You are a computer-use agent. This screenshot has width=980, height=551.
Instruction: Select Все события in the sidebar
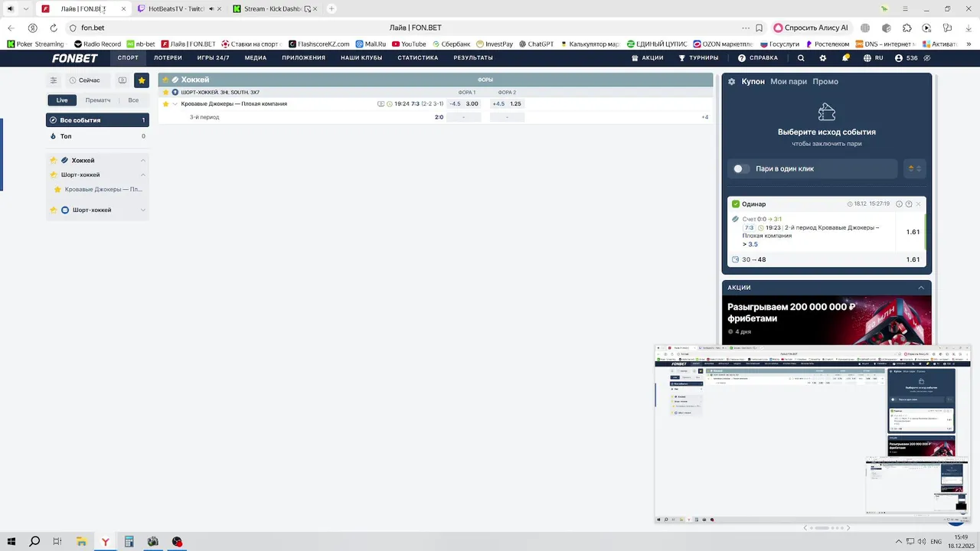pyautogui.click(x=97, y=120)
